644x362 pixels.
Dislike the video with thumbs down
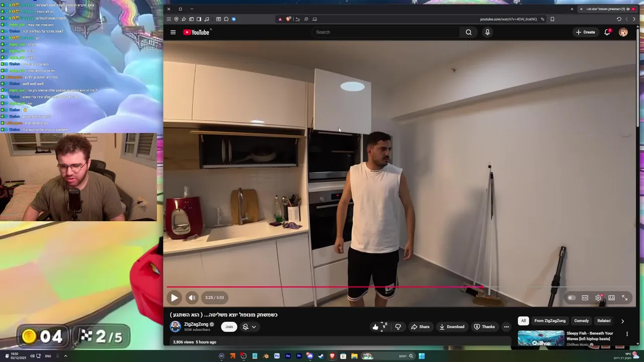[398, 327]
